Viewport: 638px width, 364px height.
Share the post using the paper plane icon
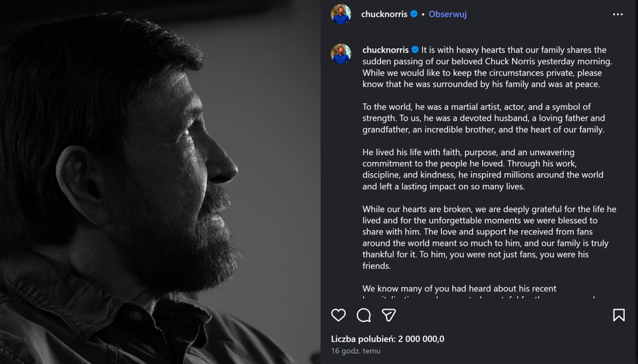click(x=389, y=315)
